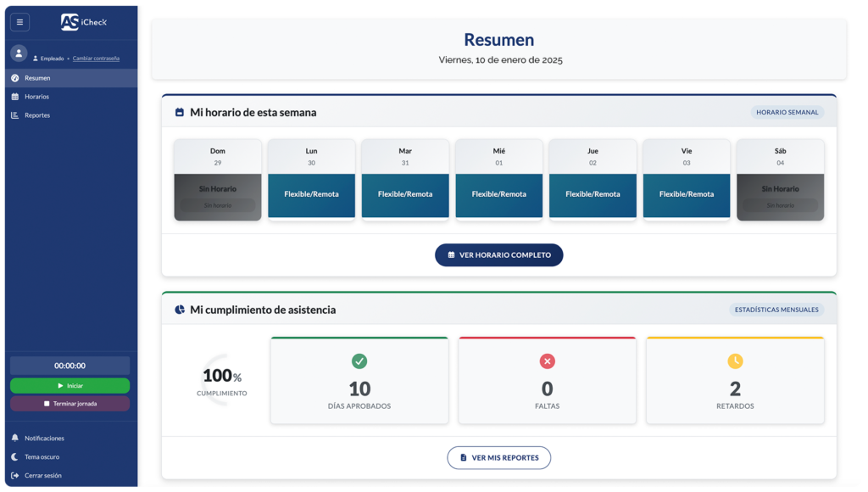Screen dimensions: 868x492
Task: Toggle the hamburger sidebar menu button
Action: (19, 22)
